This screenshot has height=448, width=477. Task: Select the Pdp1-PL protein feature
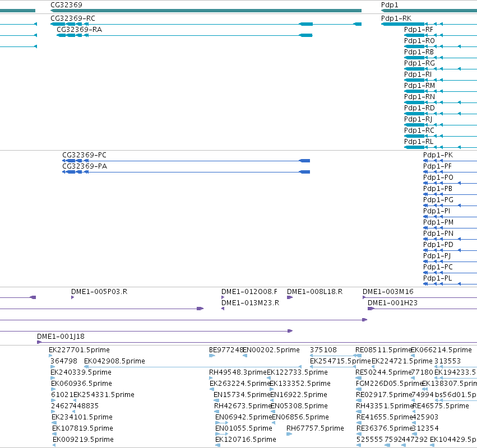[x=450, y=284]
